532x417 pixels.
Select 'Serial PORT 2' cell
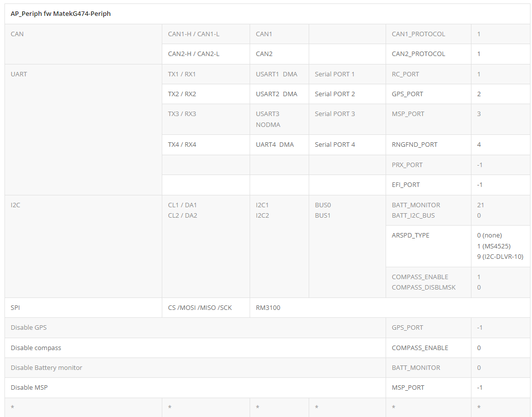tap(347, 94)
